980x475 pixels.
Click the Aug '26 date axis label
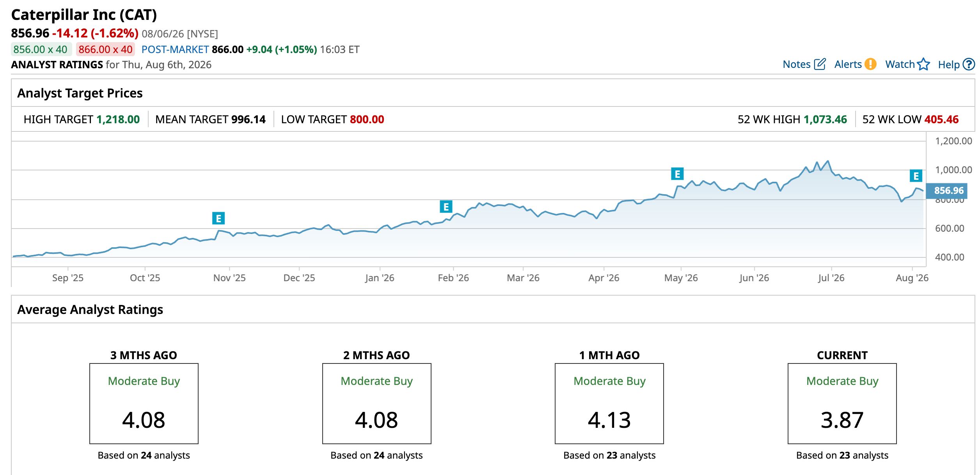(912, 278)
